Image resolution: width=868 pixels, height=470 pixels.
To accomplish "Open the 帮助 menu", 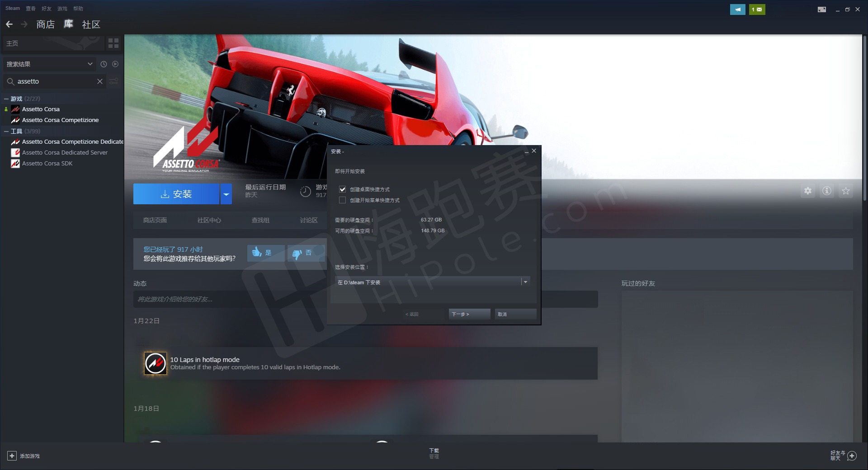I will click(78, 9).
